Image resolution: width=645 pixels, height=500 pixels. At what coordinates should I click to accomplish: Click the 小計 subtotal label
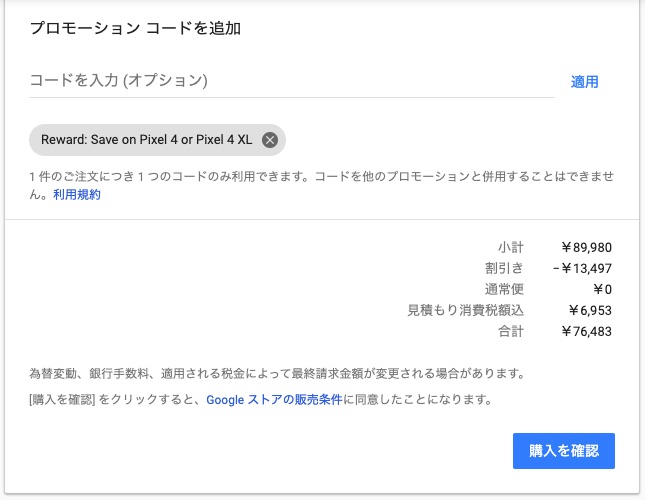[x=510, y=247]
